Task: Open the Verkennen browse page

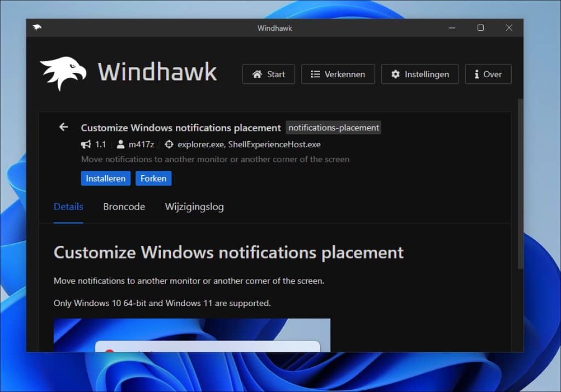Action: (337, 74)
